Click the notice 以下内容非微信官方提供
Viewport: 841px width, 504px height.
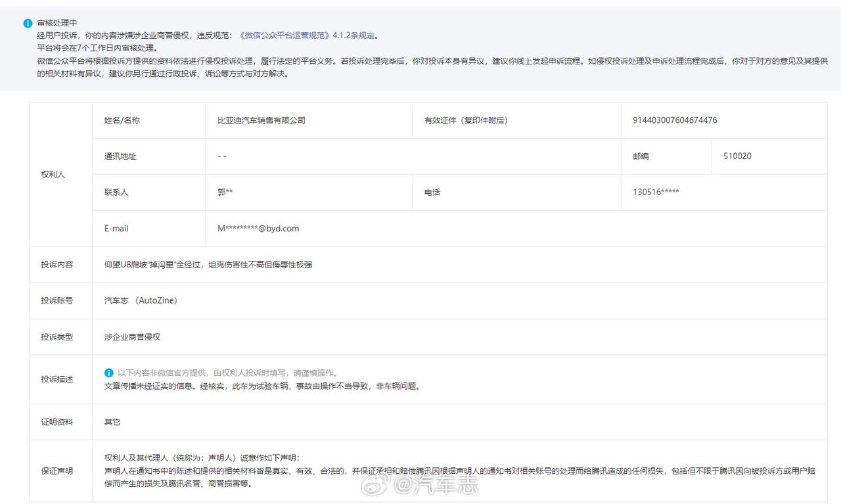[228, 373]
